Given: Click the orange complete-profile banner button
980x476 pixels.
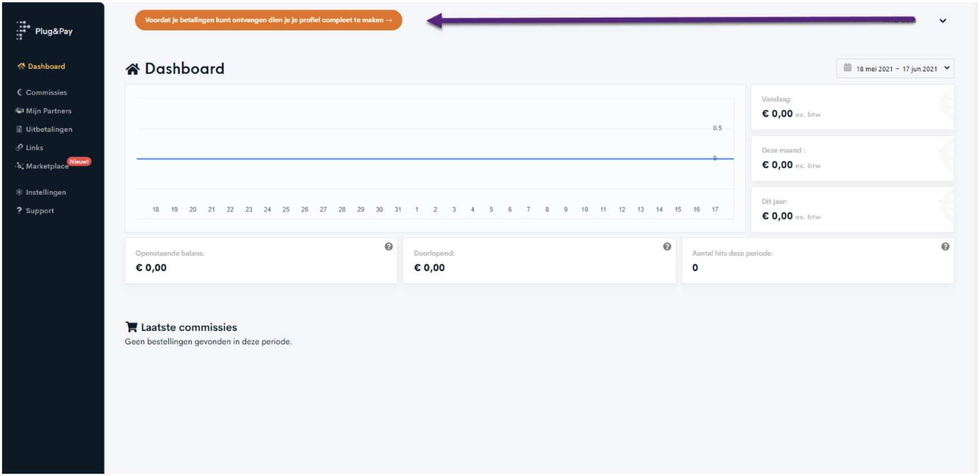Looking at the screenshot, I should pos(268,20).
